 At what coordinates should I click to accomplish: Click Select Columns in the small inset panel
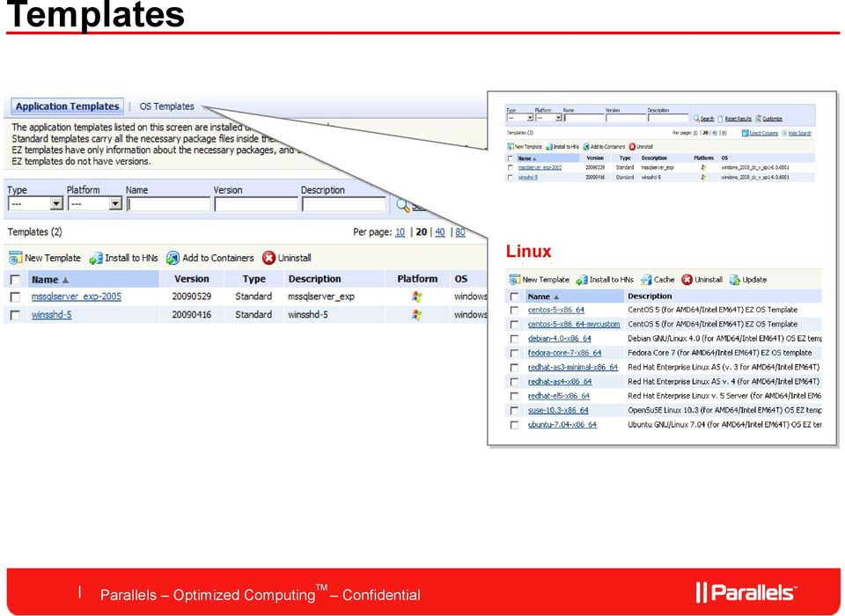760,133
